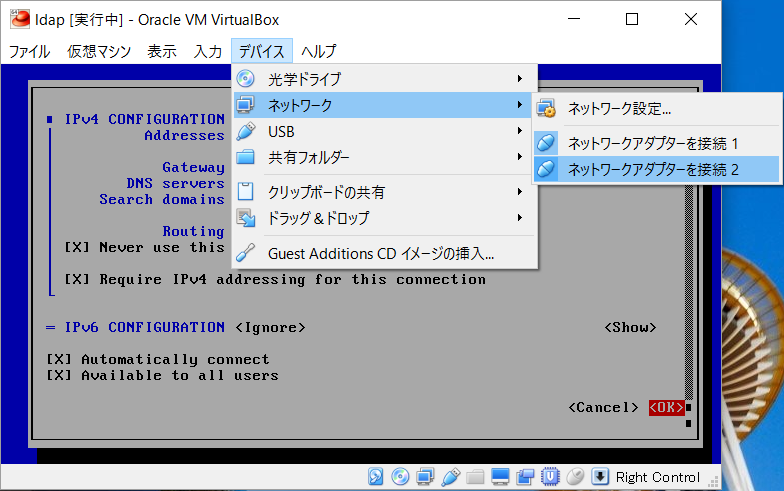Open the 入力 menu
Image resolution: width=784 pixels, height=491 pixels.
coord(208,51)
